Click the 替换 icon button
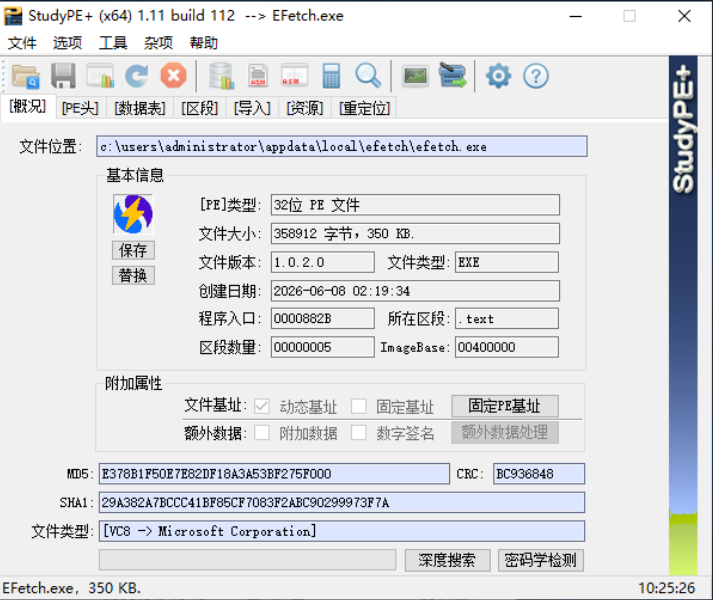The width and height of the screenshot is (713, 600). (x=133, y=275)
